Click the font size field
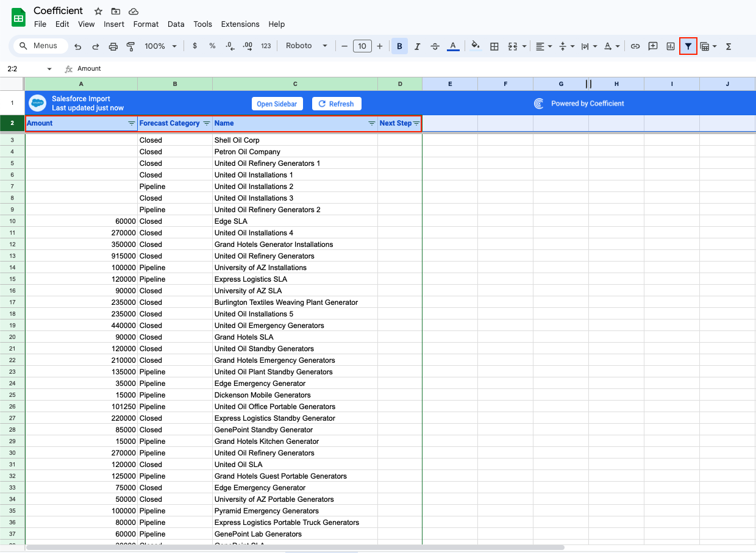 pyautogui.click(x=362, y=46)
